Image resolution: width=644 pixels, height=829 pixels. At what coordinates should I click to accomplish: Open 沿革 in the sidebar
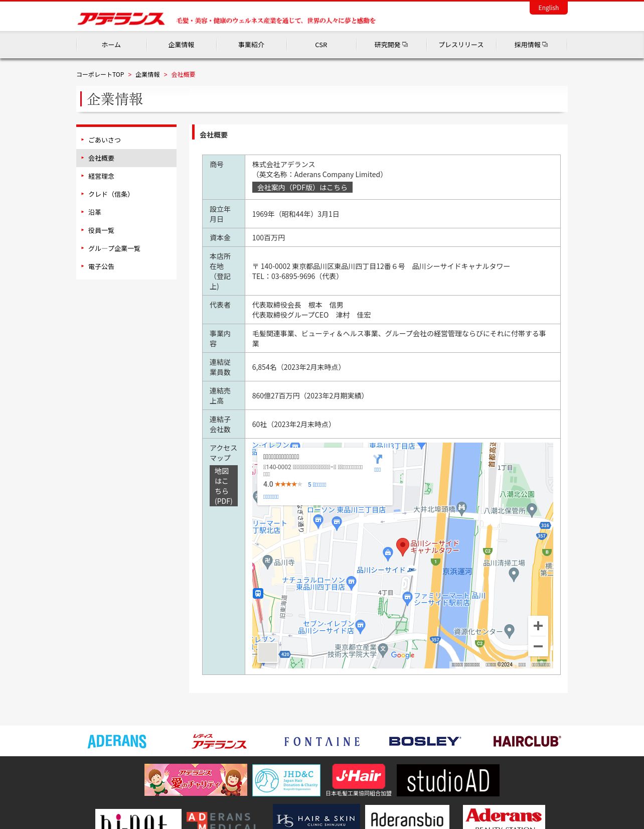click(x=126, y=212)
